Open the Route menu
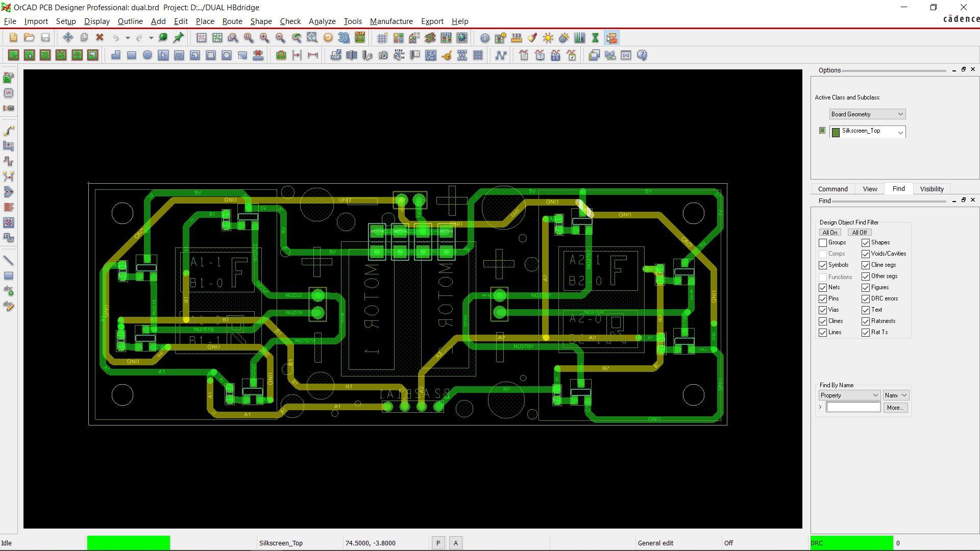The height and width of the screenshot is (551, 980). pos(232,21)
